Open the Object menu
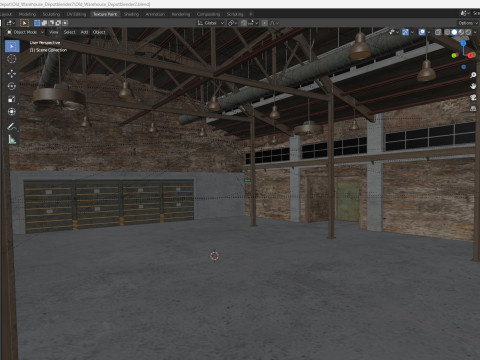Image resolution: width=480 pixels, height=360 pixels. 99,32
